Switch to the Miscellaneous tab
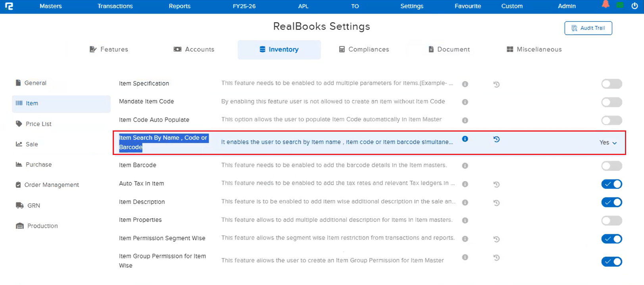 click(x=534, y=49)
